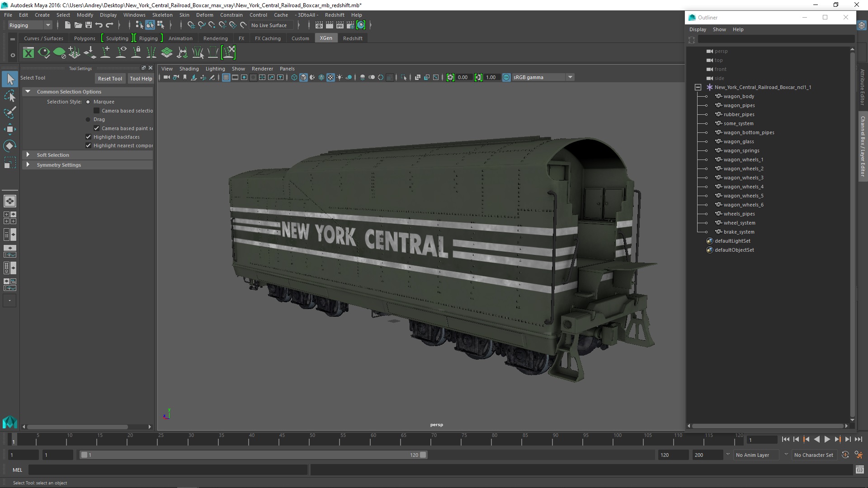Image resolution: width=868 pixels, height=488 pixels.
Task: Open the XGen window icon on shelf
Action: (28, 53)
